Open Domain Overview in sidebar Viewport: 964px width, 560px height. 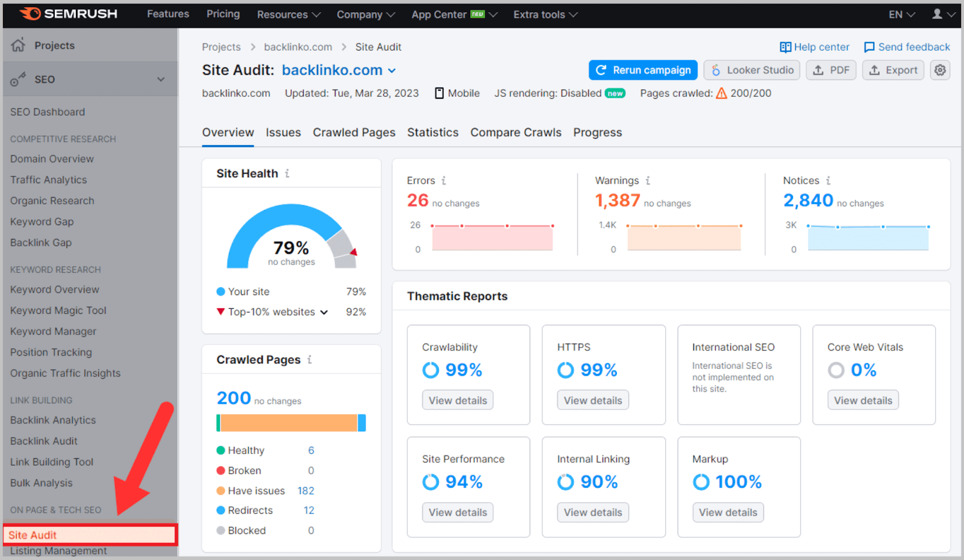[x=52, y=159]
